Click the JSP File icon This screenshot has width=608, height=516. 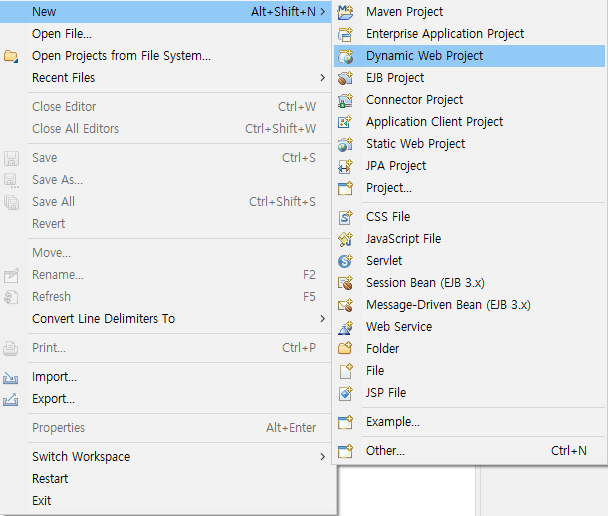click(x=345, y=393)
